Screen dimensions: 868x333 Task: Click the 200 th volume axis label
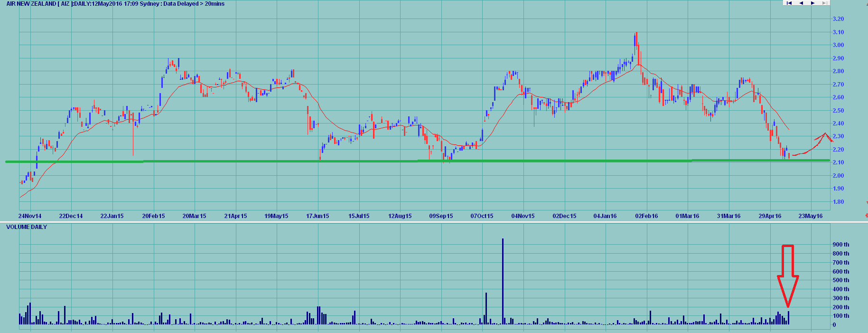[x=841, y=307]
